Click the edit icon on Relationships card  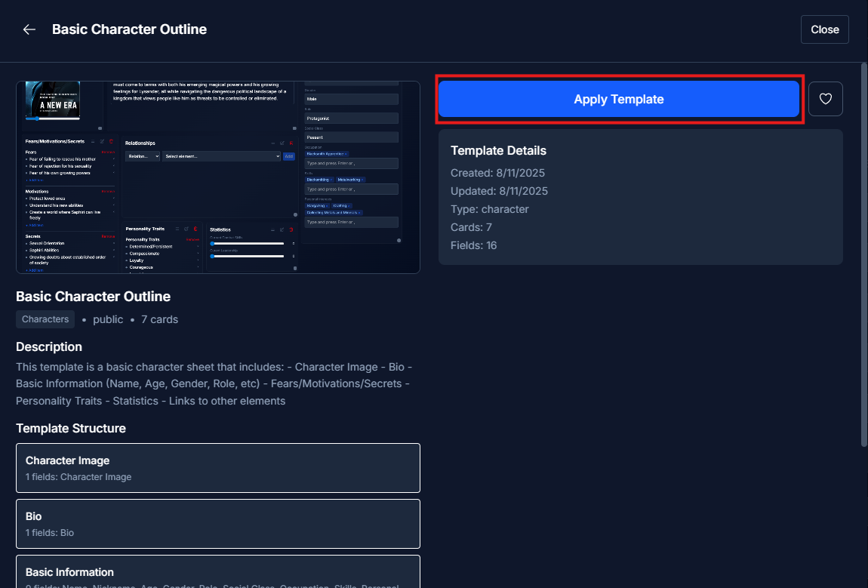282,143
